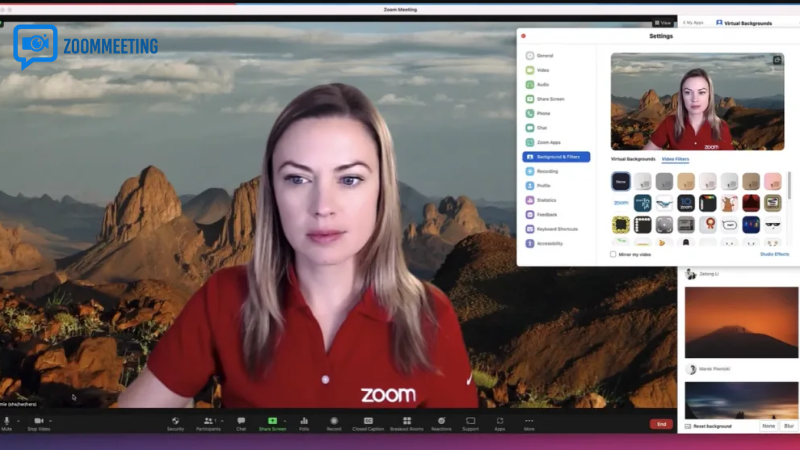Open the View menu at top right
This screenshot has height=450, width=800.
pyautogui.click(x=663, y=23)
